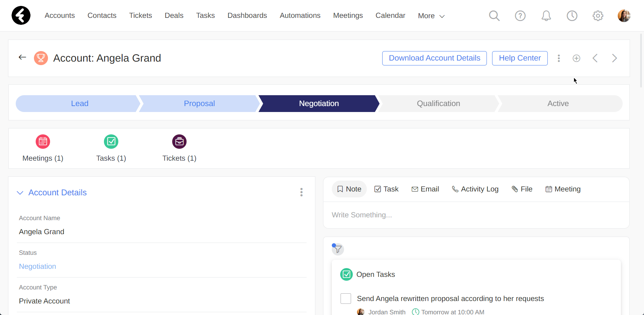Open the Tickets (1) related label
This screenshot has height=315, width=644.
click(179, 158)
